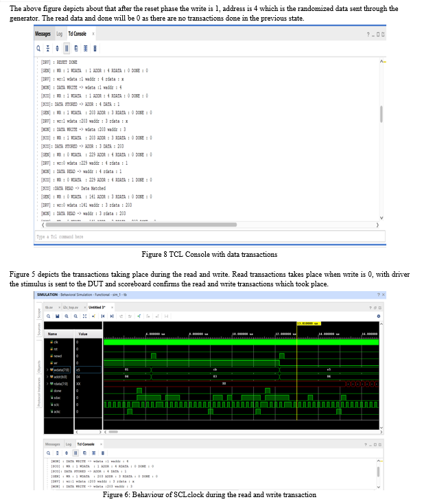Click the go to last time icon
This screenshot has width=422, height=504.
click(x=112, y=317)
